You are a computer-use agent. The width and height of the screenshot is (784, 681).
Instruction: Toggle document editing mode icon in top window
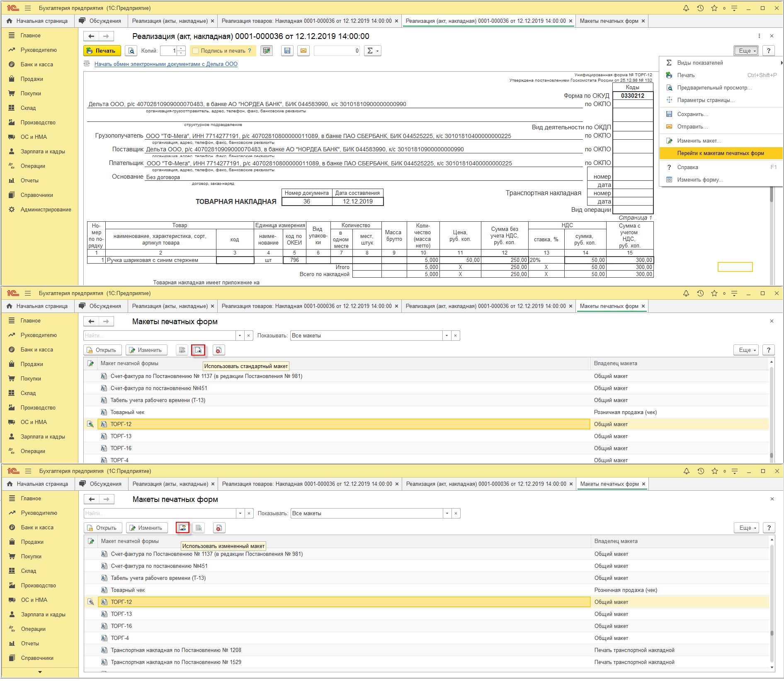click(x=267, y=51)
